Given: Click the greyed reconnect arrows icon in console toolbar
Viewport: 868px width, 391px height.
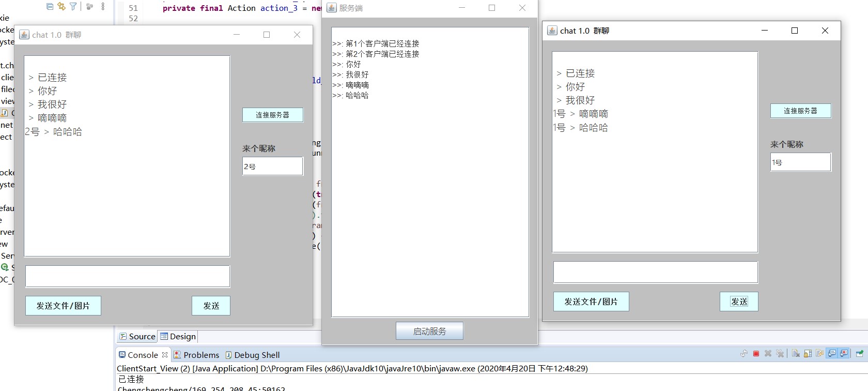Looking at the screenshot, I should click(743, 354).
